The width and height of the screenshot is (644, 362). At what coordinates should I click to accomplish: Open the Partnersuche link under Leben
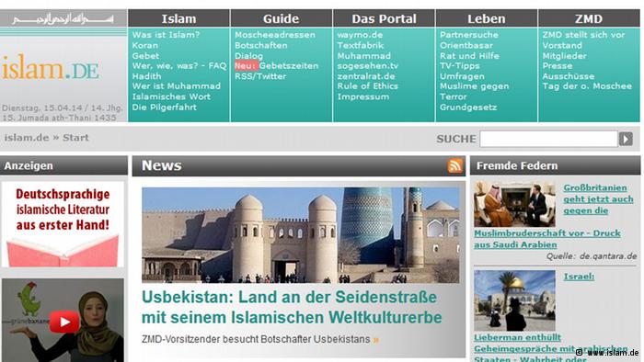click(469, 35)
